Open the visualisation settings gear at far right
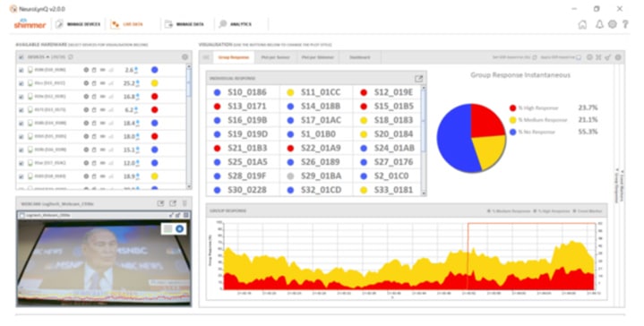 tap(618, 57)
